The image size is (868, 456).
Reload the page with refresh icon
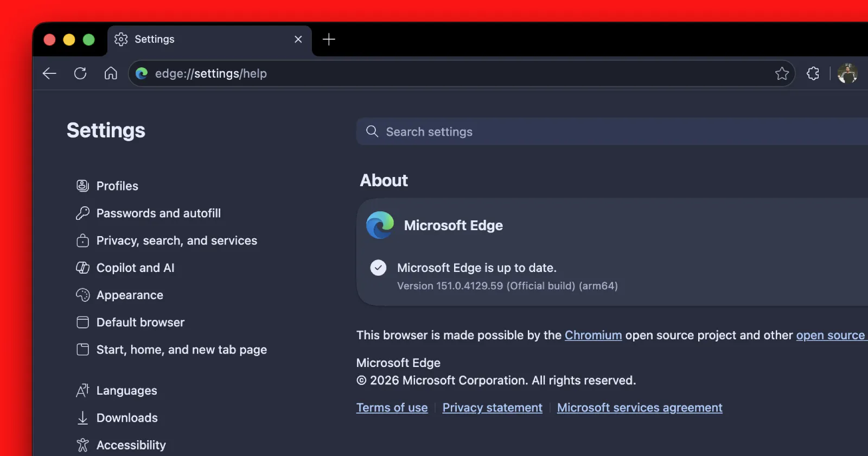point(80,73)
